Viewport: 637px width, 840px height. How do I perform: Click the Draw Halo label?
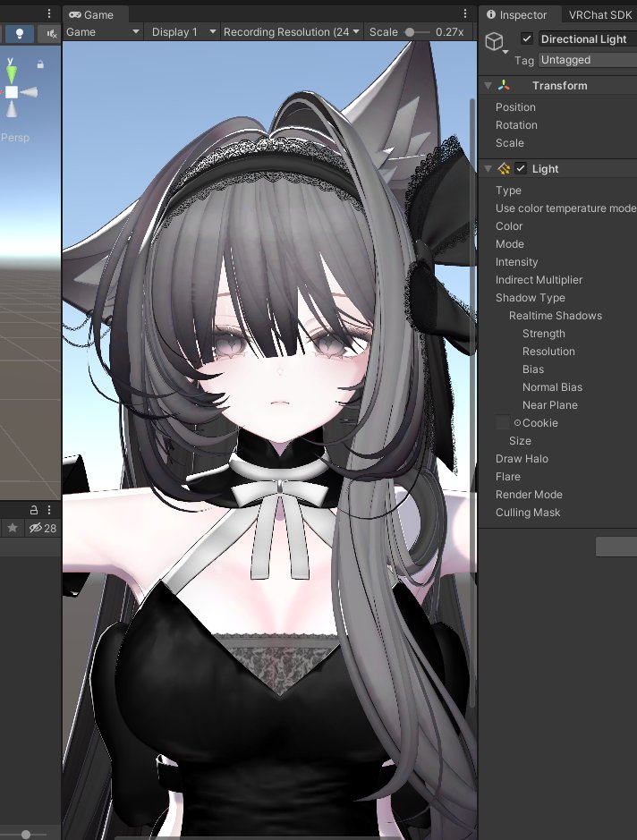522,459
